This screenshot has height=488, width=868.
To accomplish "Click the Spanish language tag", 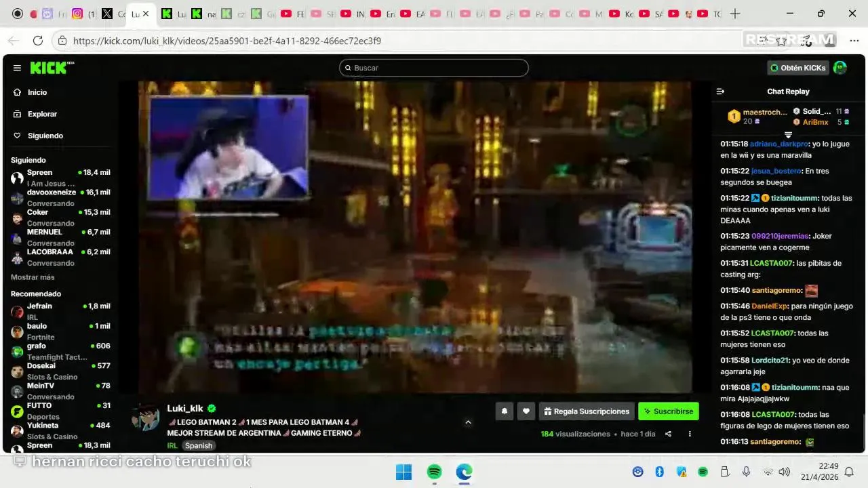I will click(199, 445).
